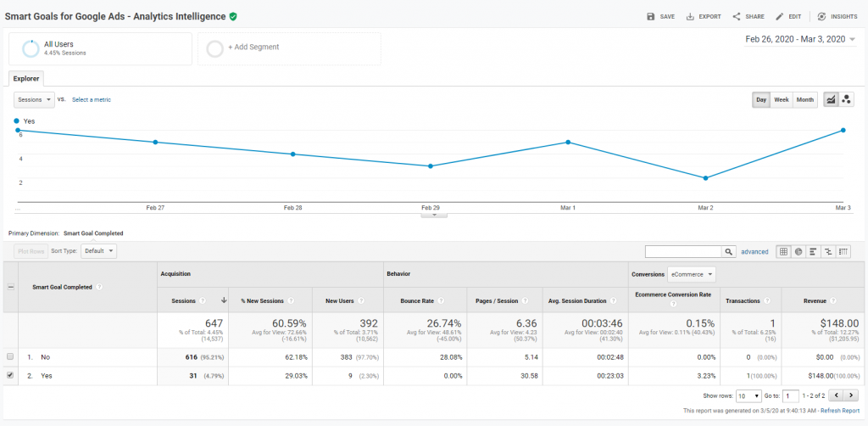Click the Mar 2 chart data point
The height and width of the screenshot is (426, 868).
tap(705, 178)
